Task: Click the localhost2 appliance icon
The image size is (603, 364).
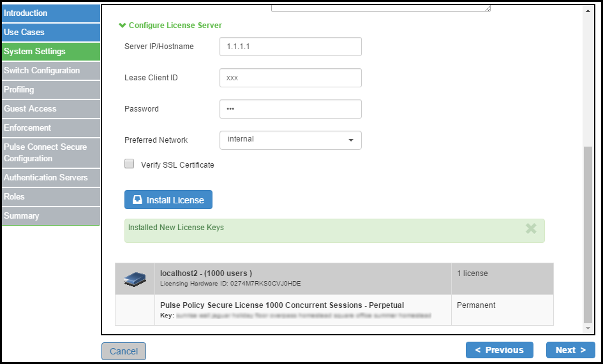Action: pos(135,279)
